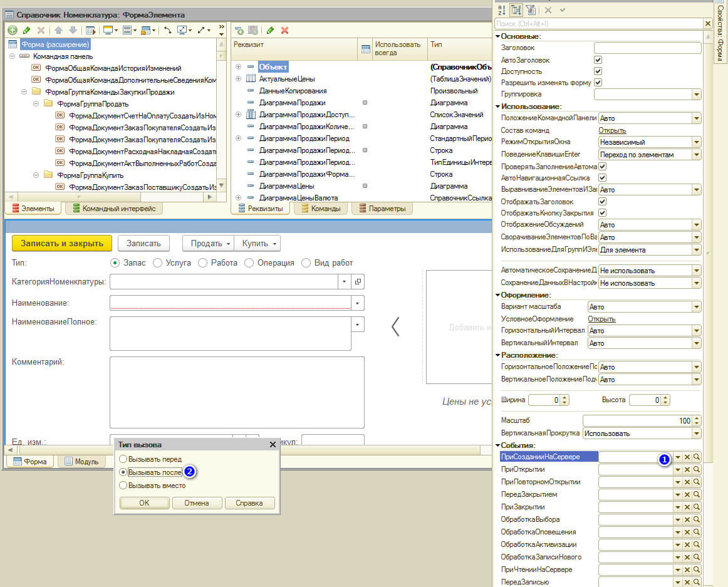728x587 pixels.
Task: Open the ПередЗакрытием event dropdown
Action: click(677, 495)
